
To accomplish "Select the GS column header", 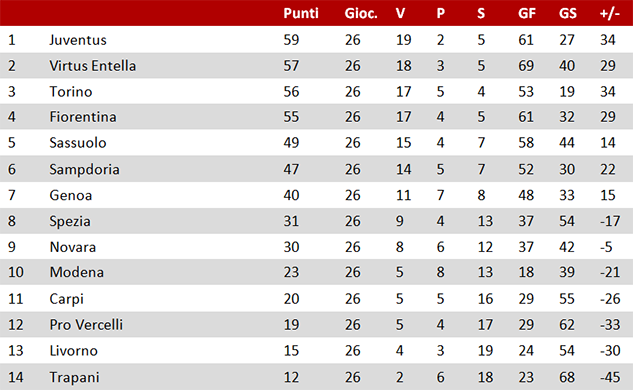I will [568, 13].
